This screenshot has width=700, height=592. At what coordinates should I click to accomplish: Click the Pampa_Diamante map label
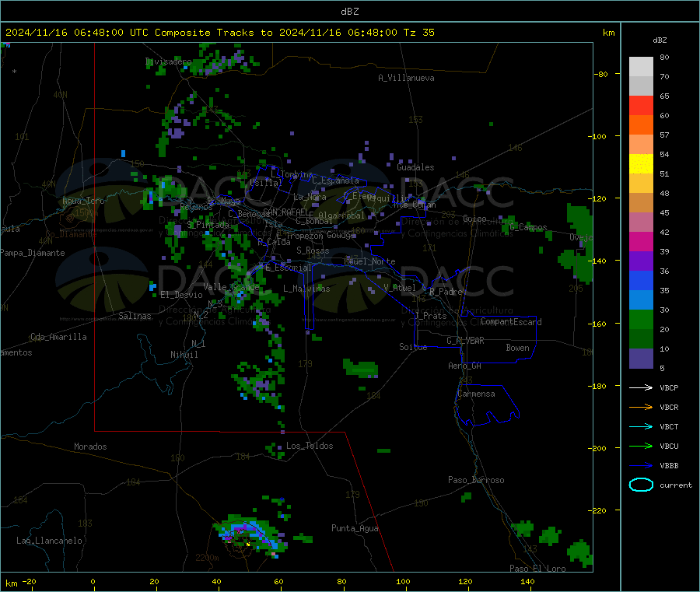[33, 253]
